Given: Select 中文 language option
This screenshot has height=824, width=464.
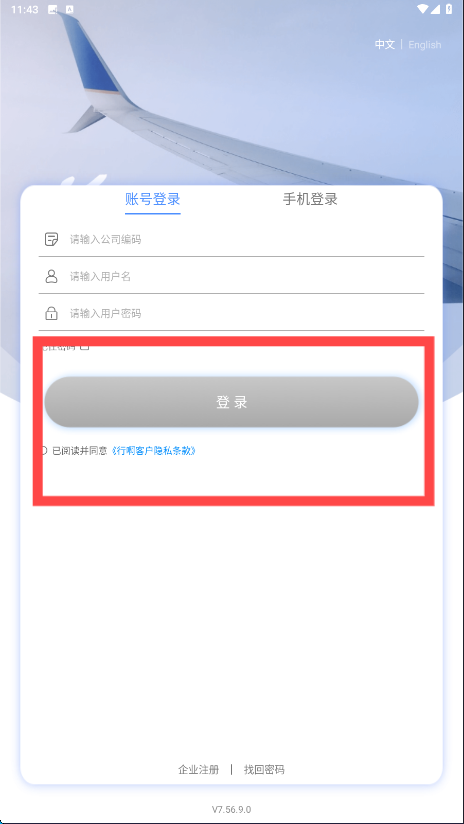Looking at the screenshot, I should (x=385, y=45).
